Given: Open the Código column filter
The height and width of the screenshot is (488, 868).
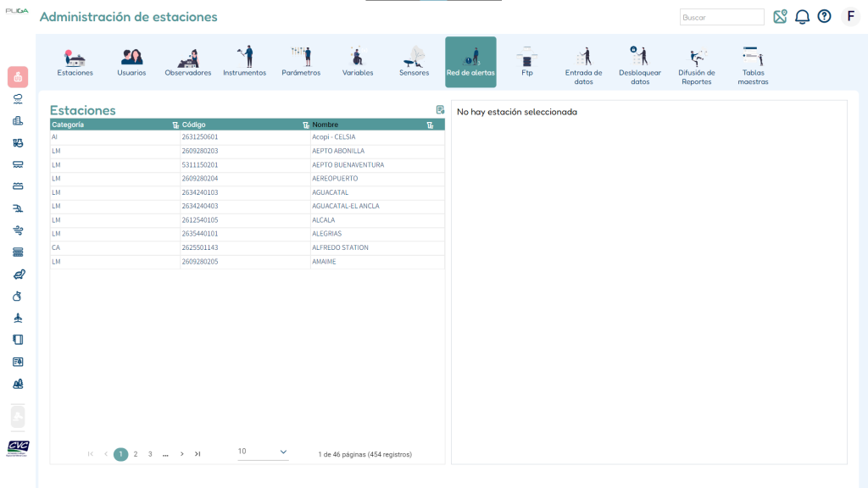Looking at the screenshot, I should pyautogui.click(x=305, y=125).
